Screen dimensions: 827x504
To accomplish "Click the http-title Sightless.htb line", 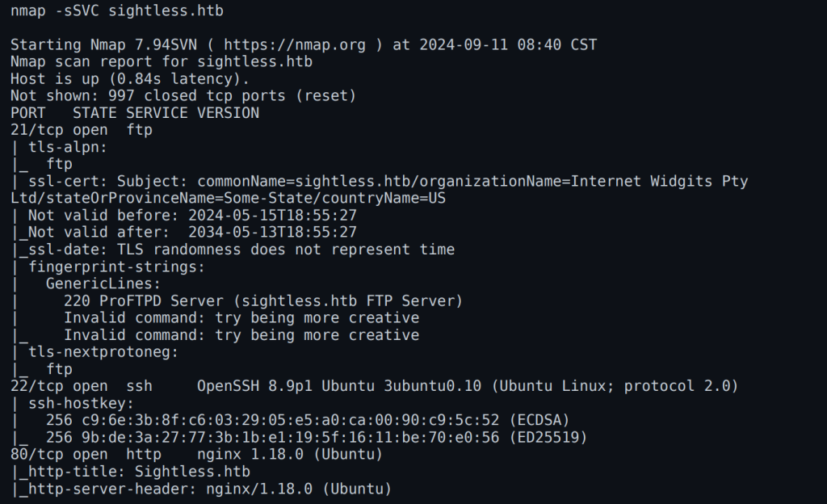I will (134, 471).
